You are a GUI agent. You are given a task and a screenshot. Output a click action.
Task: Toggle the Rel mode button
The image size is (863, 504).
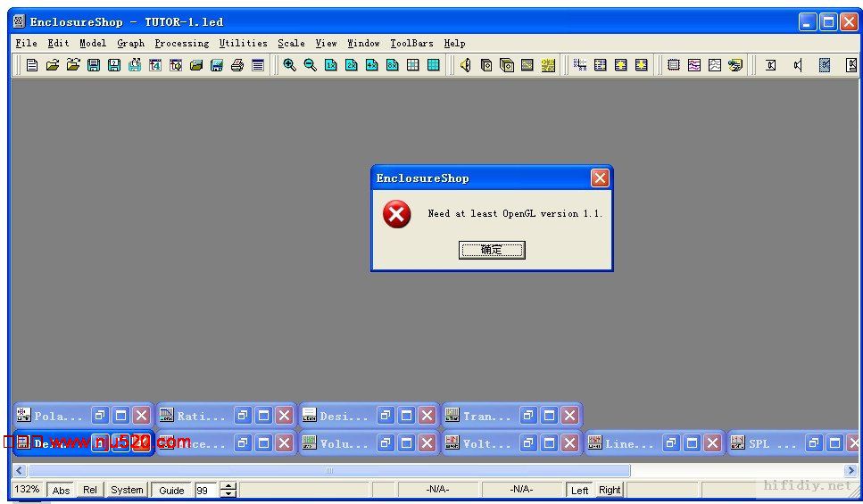click(90, 490)
